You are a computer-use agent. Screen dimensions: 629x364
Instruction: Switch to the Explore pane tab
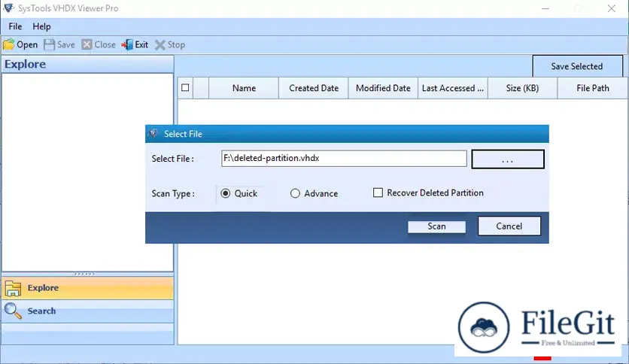88,288
